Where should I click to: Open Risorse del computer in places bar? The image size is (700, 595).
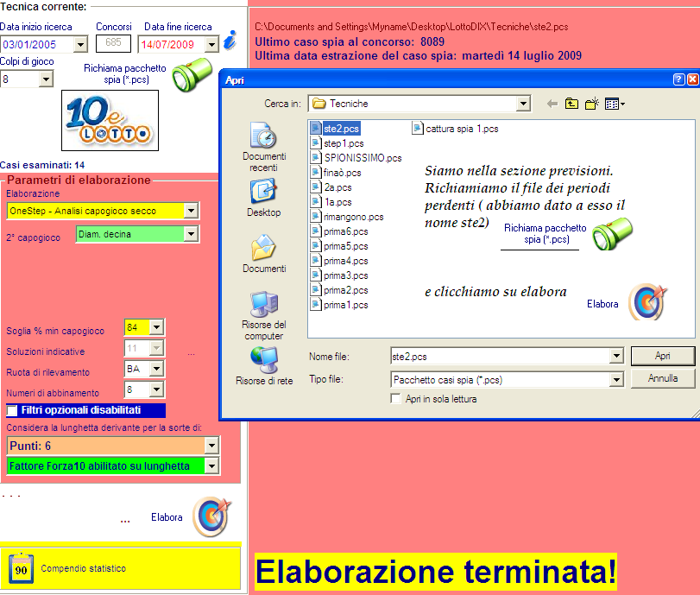coord(264,316)
